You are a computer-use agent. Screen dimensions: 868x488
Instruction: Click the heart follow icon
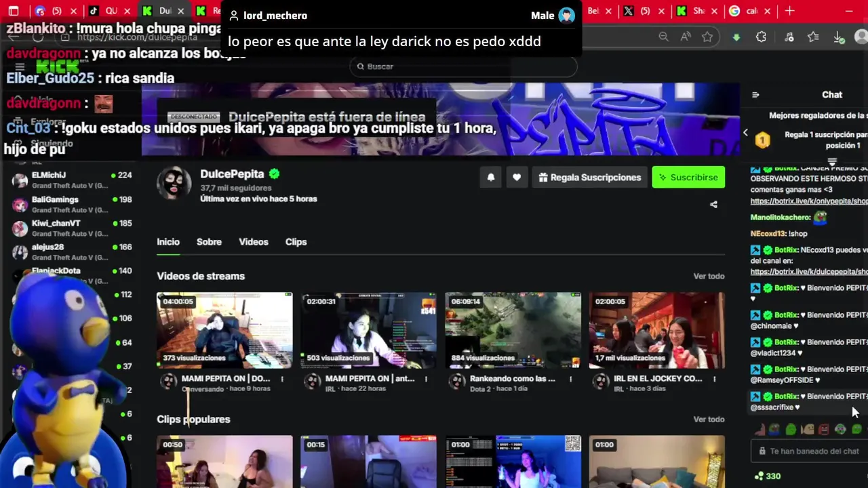[x=517, y=178]
